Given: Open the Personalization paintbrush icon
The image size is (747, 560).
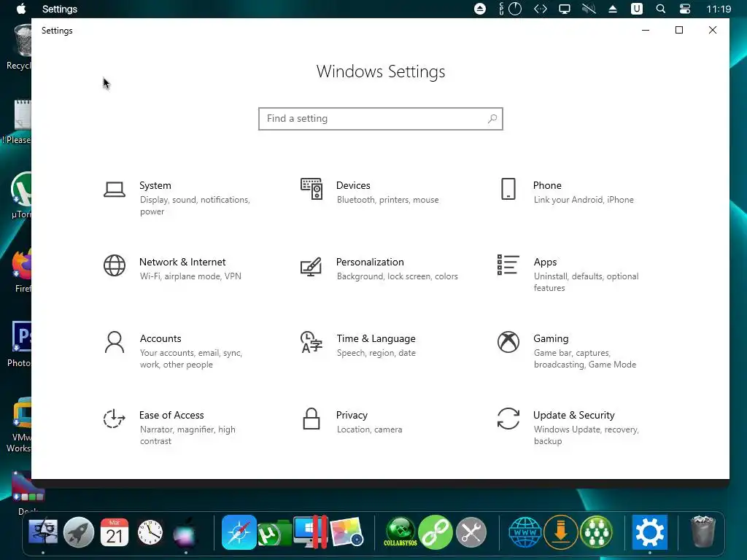Looking at the screenshot, I should (311, 267).
